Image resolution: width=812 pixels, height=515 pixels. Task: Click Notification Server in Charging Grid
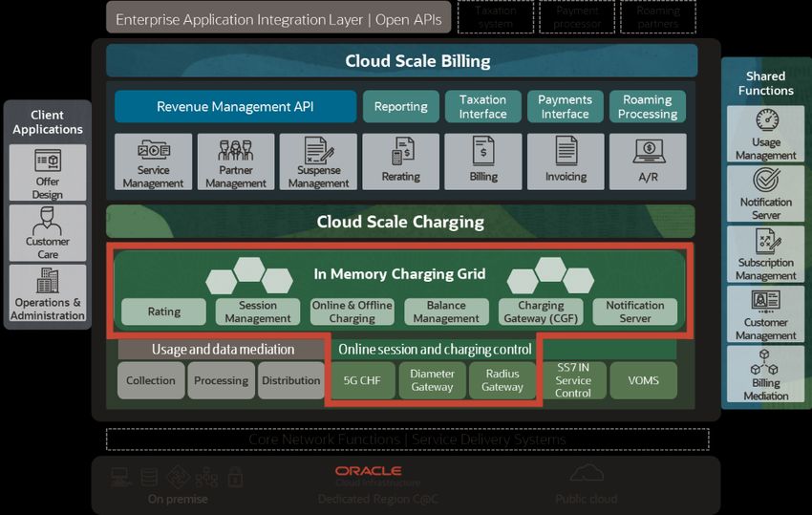click(635, 311)
